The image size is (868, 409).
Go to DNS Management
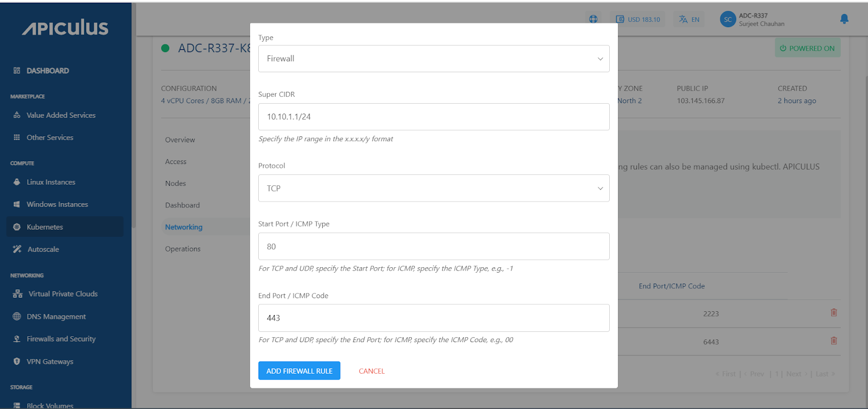pos(56,317)
